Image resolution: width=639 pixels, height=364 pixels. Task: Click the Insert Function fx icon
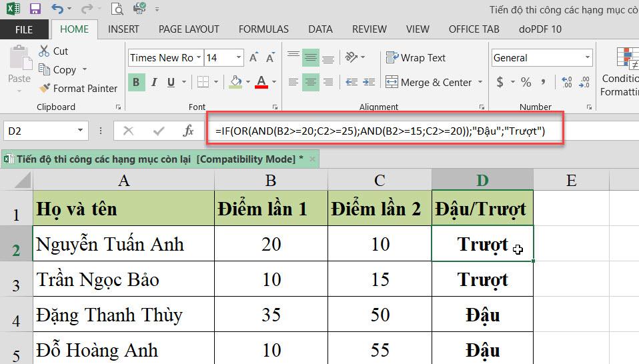click(x=188, y=131)
